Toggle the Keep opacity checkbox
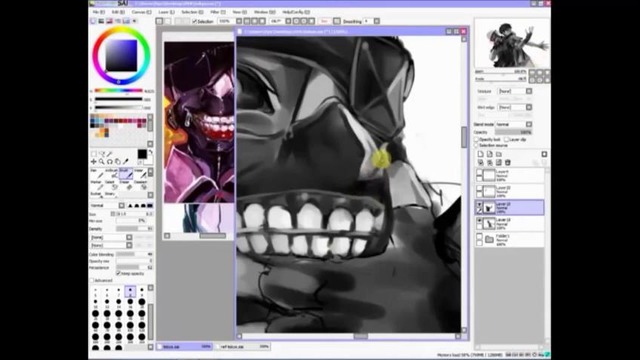Screen dimensions: 640x360 [118, 273]
